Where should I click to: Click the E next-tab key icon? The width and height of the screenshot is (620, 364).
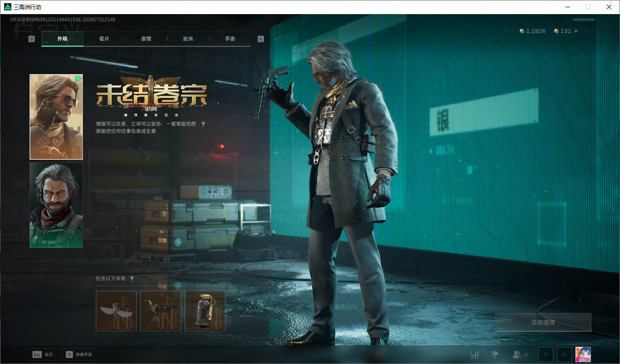pyautogui.click(x=261, y=39)
